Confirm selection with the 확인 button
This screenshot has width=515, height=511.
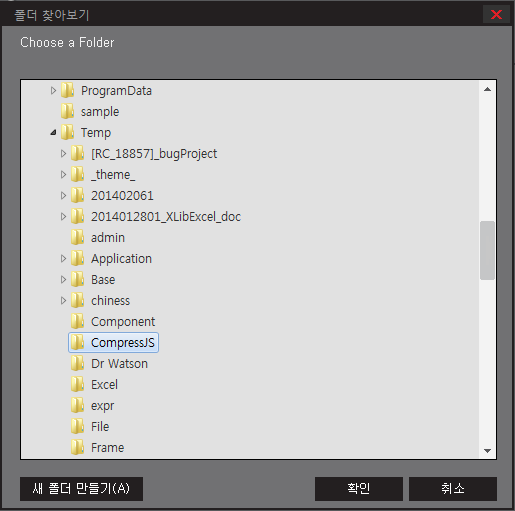click(x=359, y=489)
